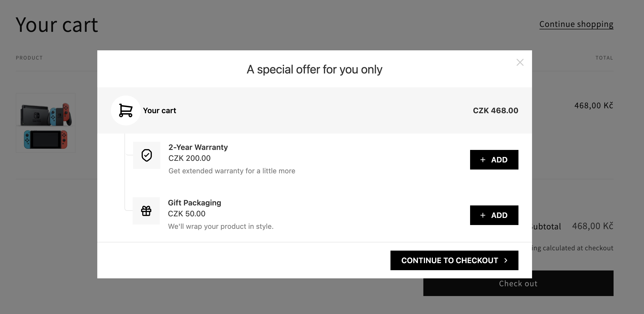The width and height of the screenshot is (644, 314).
Task: Click the CZK 468.00 cart total in popup
Action: point(495,110)
